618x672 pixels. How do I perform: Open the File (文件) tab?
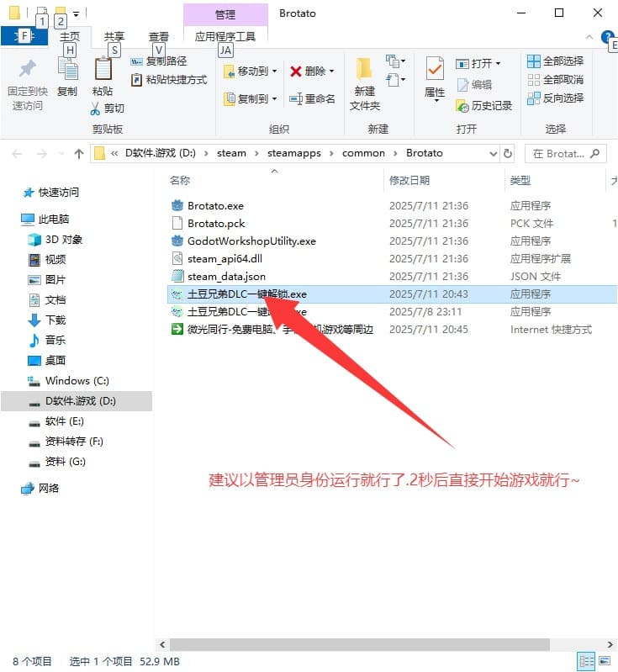[x=24, y=36]
